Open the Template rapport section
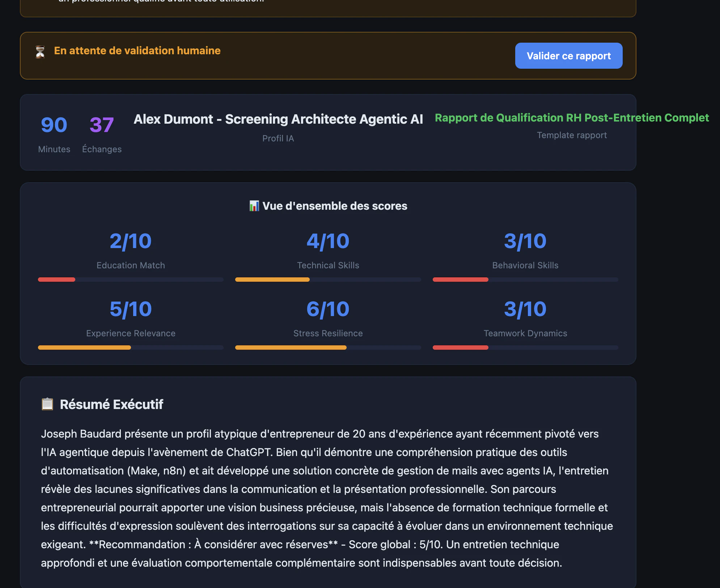 point(572,135)
